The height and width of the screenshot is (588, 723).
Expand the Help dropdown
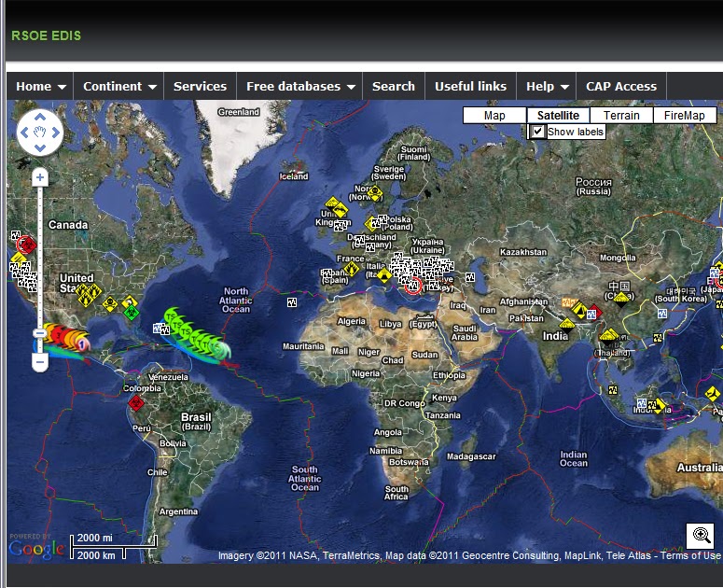click(x=547, y=86)
